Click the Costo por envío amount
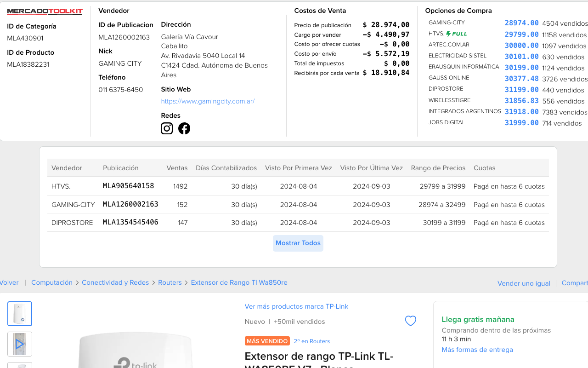The image size is (588, 368). tap(386, 54)
